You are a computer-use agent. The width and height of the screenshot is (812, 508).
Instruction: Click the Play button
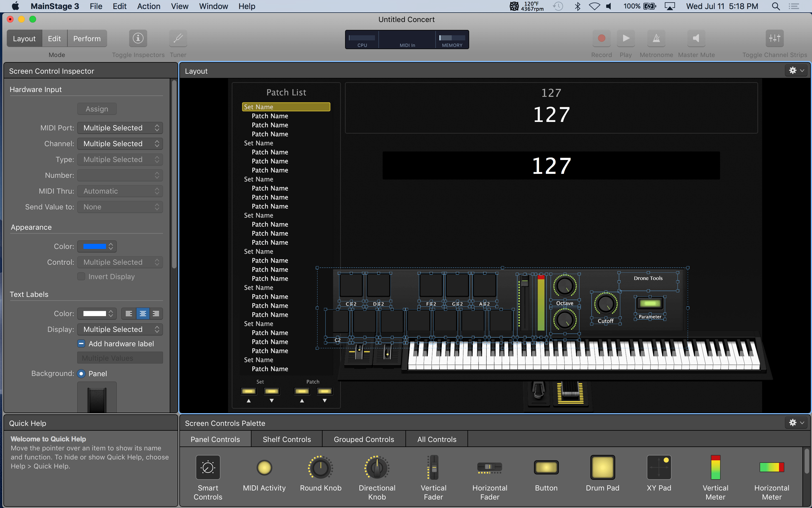coord(625,38)
